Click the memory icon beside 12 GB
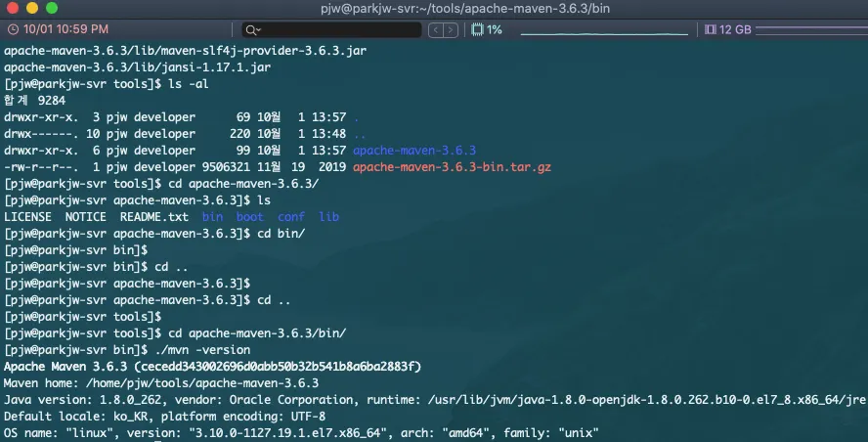 (711, 29)
